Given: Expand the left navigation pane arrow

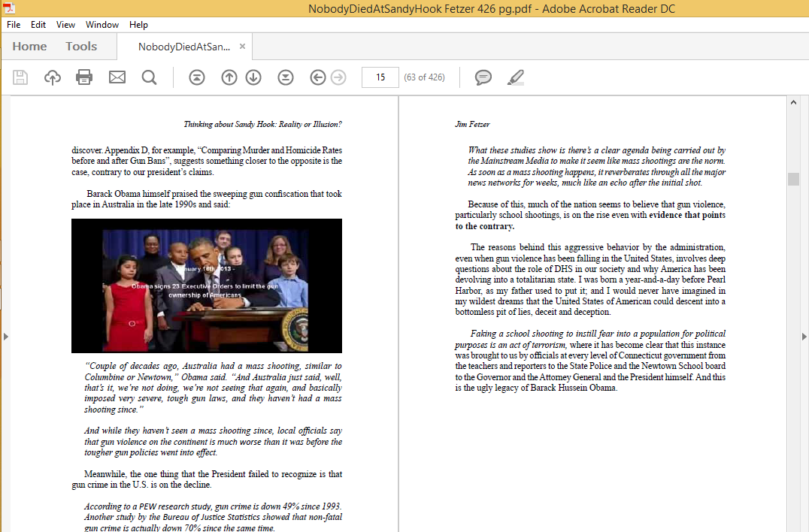Looking at the screenshot, I should [x=6, y=337].
